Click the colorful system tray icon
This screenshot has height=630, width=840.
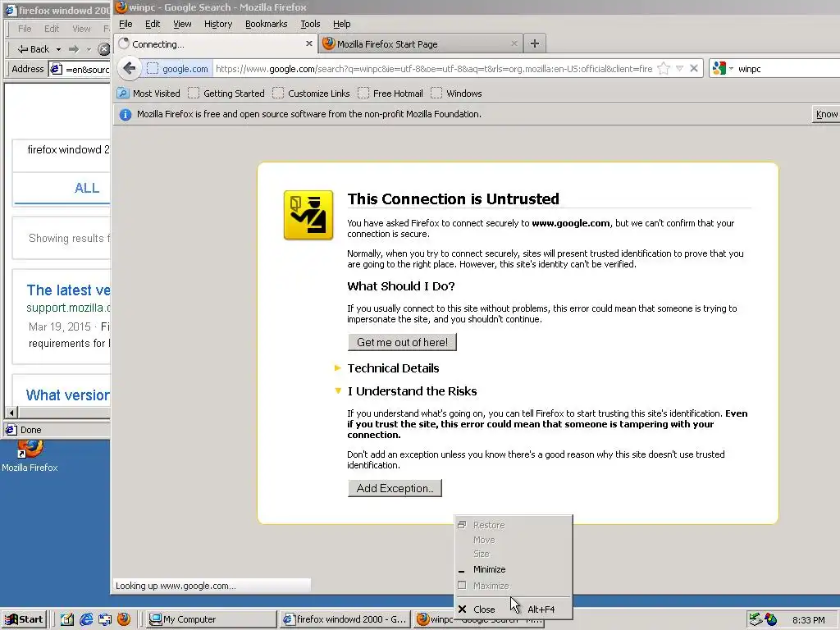(x=771, y=620)
